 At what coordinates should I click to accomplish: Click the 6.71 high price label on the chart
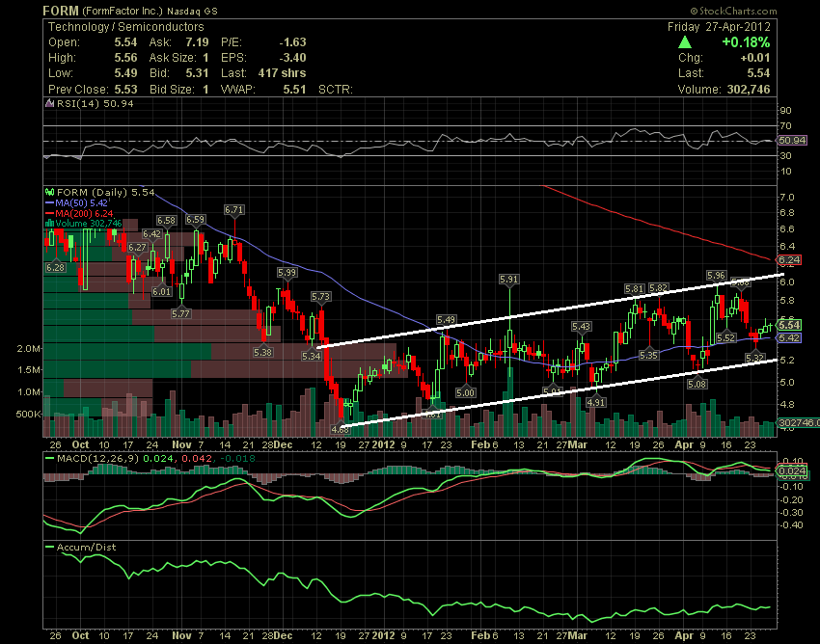click(233, 209)
